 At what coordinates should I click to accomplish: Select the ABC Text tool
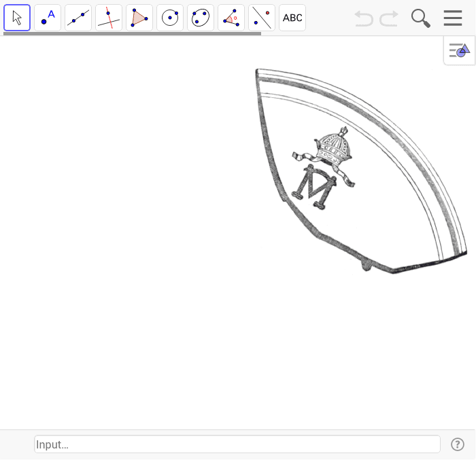[292, 18]
